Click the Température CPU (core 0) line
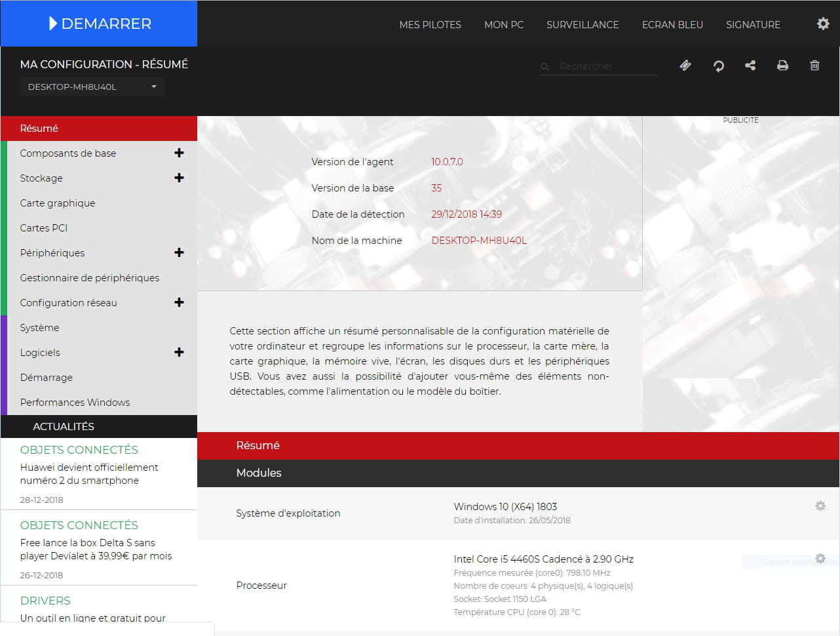The height and width of the screenshot is (636, 840). (x=517, y=612)
